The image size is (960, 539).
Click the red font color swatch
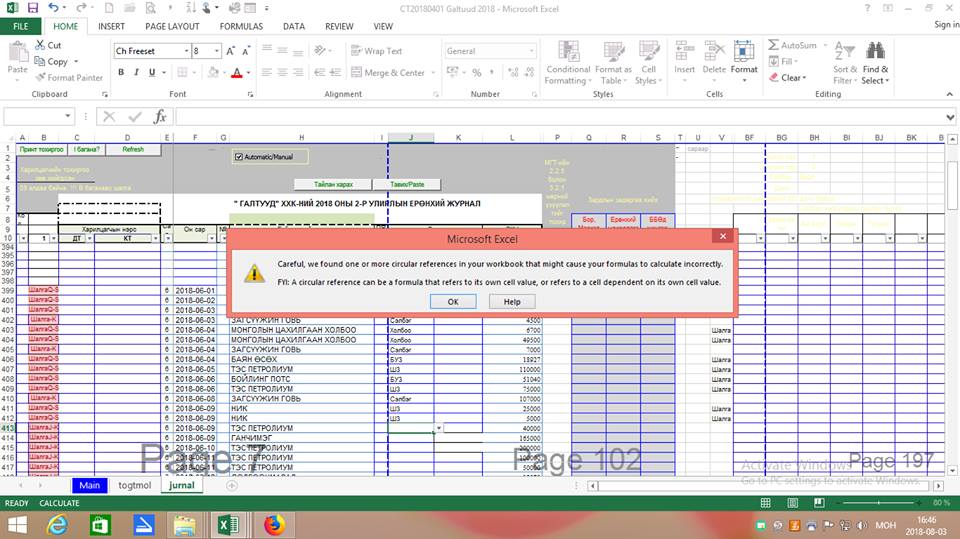click(237, 73)
